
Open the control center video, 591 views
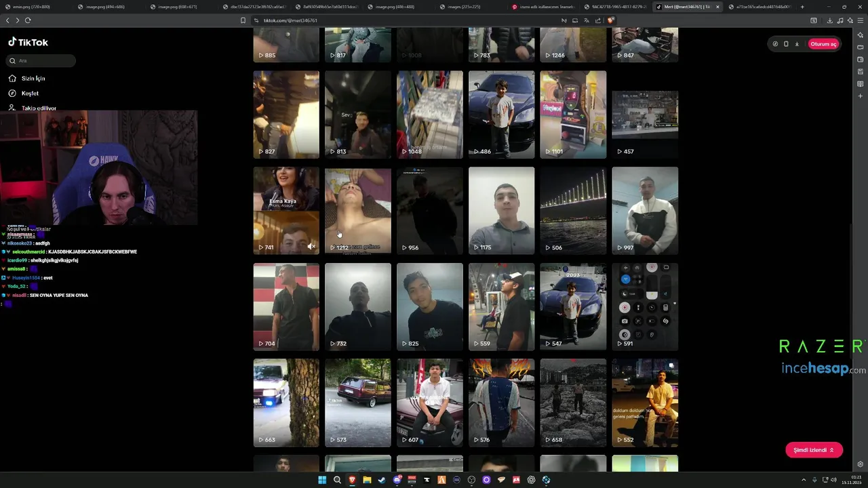(x=645, y=307)
